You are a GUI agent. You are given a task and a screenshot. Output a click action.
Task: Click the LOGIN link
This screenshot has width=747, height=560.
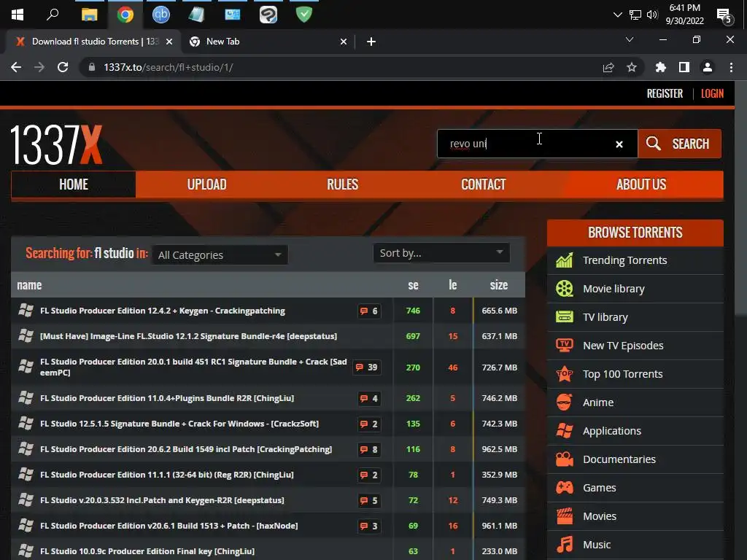(x=712, y=94)
